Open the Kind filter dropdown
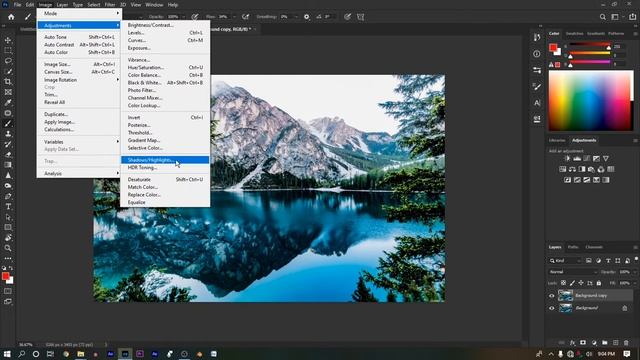The image size is (640, 360). tap(565, 260)
